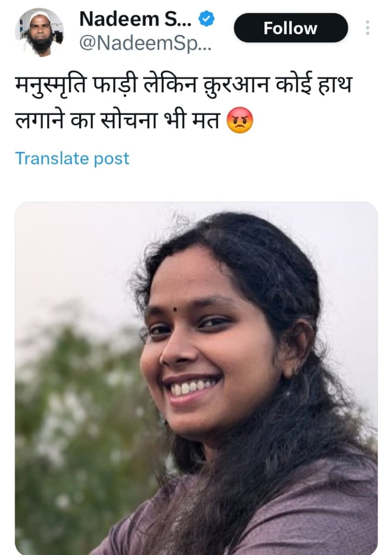Click the Translate post link
This screenshot has width=392, height=555.
coord(72,159)
